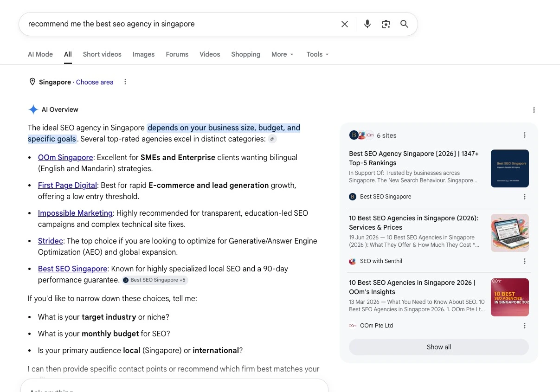
Task: Expand the More search filters dropdown
Action: pyautogui.click(x=283, y=54)
